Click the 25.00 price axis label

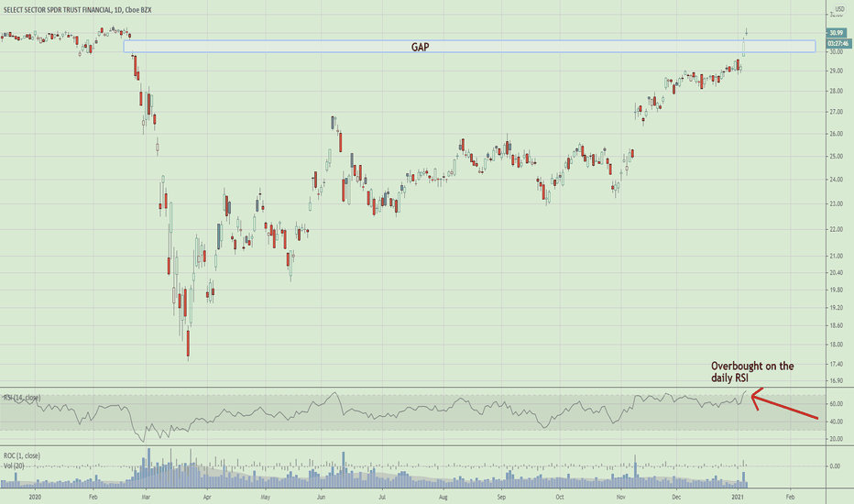pyautogui.click(x=836, y=157)
